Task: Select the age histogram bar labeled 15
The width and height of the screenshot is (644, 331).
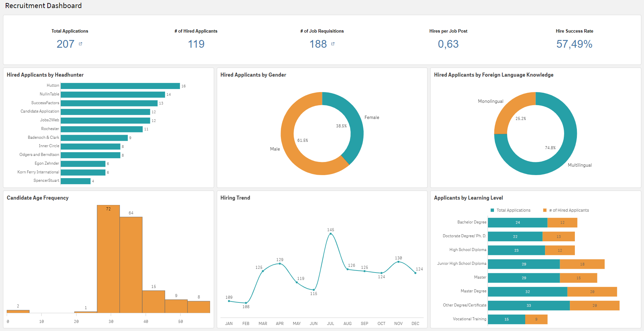Action: (154, 302)
